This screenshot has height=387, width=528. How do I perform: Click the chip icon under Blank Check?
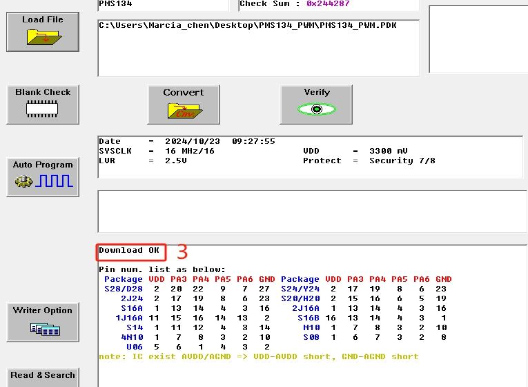42,109
